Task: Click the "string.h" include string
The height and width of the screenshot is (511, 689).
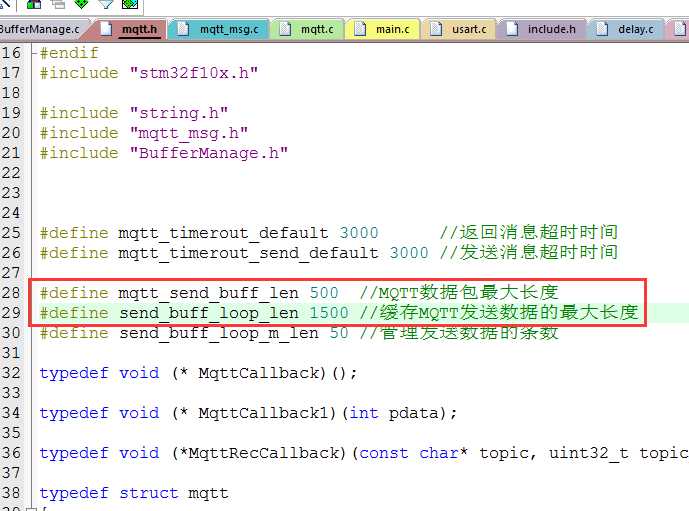Action: coord(179,113)
